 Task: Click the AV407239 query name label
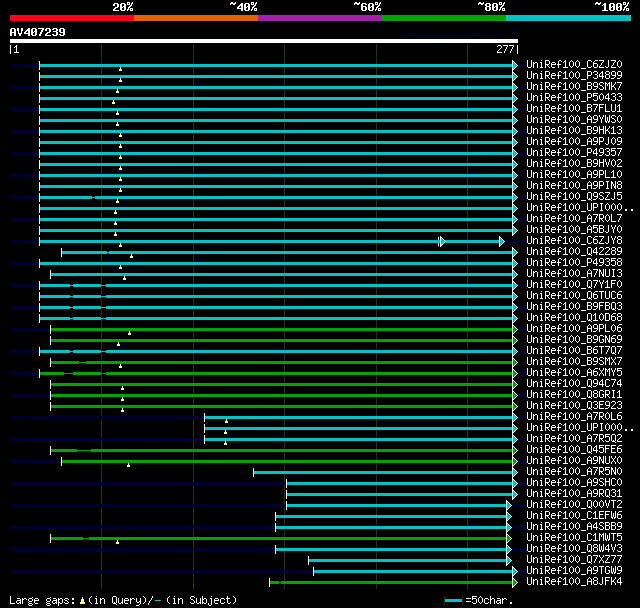(38, 32)
